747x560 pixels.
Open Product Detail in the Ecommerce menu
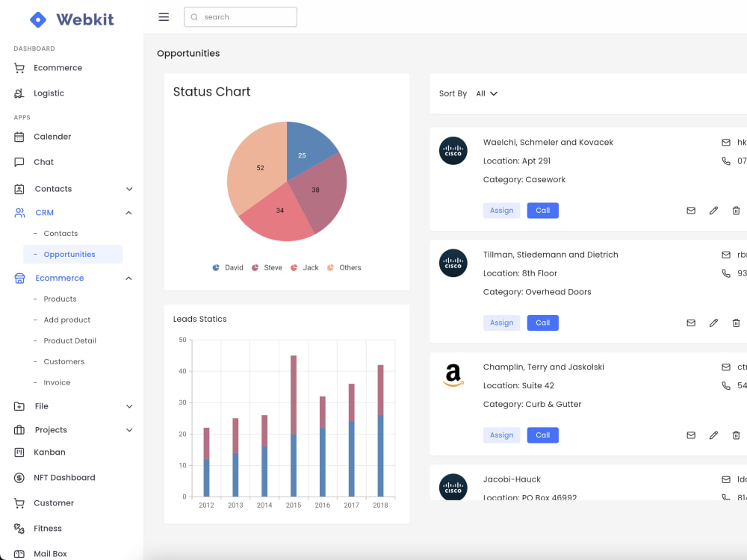(x=69, y=341)
